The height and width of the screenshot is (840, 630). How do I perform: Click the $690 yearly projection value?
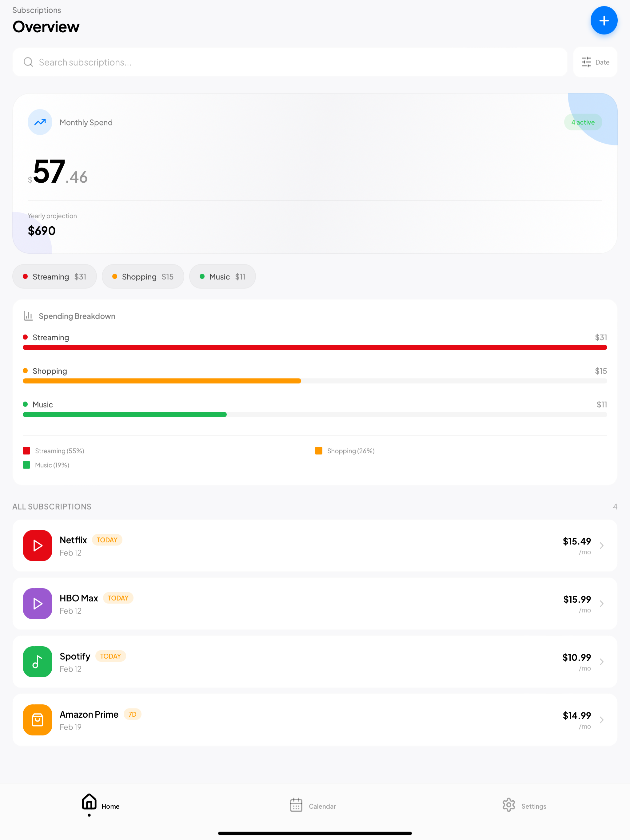42,231
